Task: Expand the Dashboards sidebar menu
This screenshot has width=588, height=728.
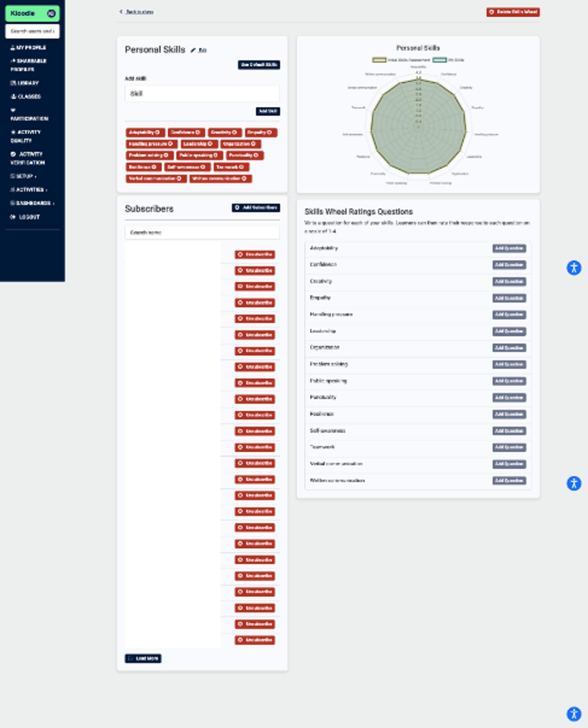Action: pos(33,203)
